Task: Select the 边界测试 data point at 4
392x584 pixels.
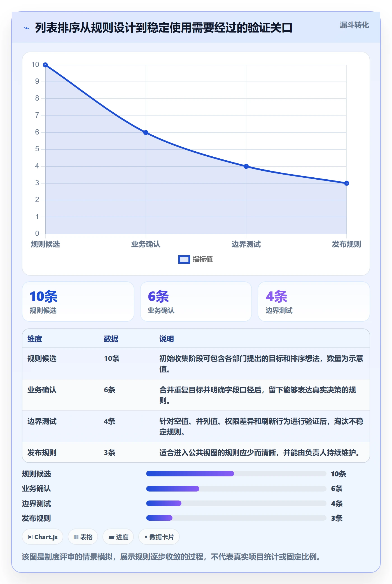Action: pyautogui.click(x=246, y=166)
